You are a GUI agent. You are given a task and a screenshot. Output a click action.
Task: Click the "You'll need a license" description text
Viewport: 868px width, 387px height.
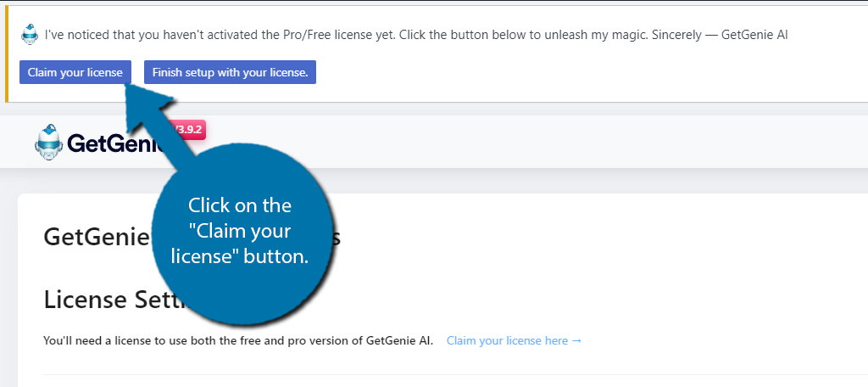(238, 340)
